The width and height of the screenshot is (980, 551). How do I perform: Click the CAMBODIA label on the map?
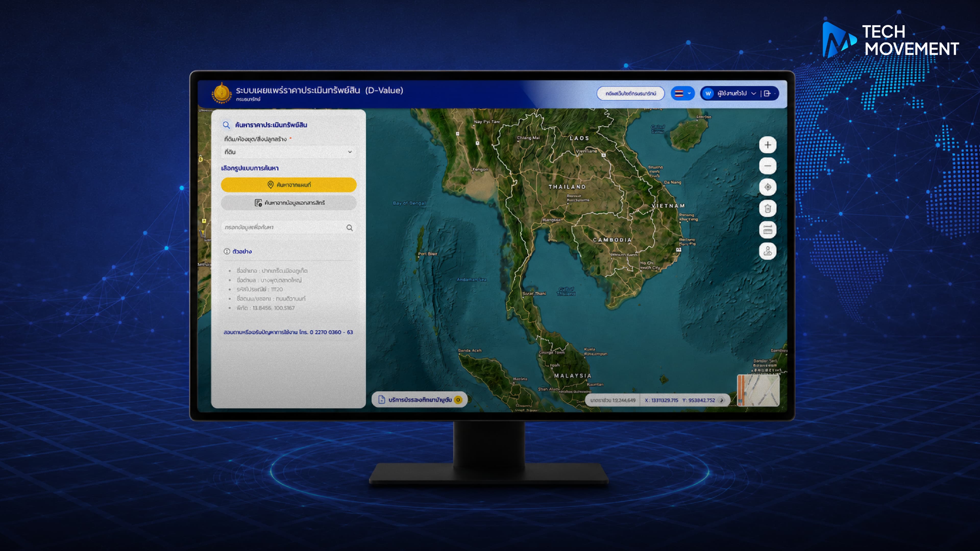612,240
